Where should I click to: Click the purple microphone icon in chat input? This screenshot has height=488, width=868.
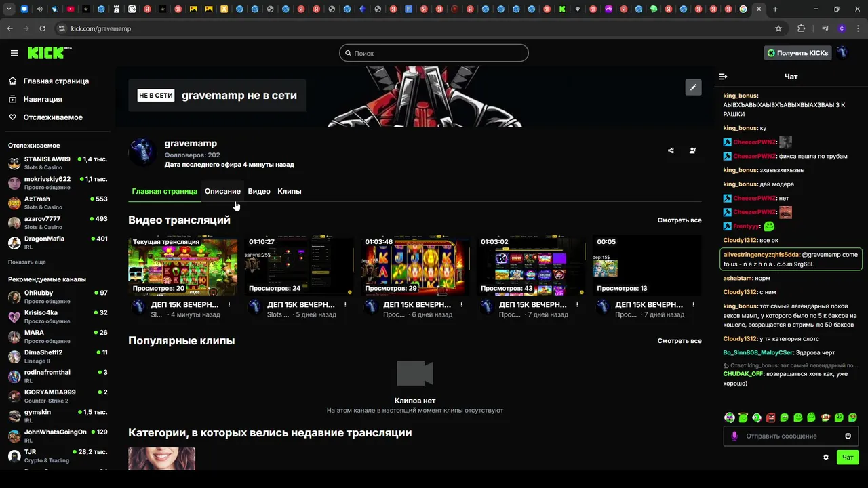(734, 436)
